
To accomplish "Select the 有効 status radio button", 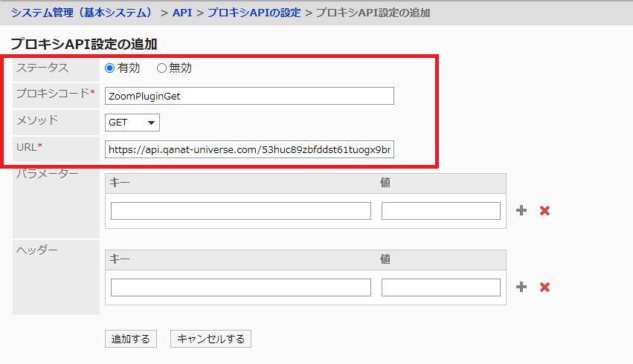I will pyautogui.click(x=110, y=68).
